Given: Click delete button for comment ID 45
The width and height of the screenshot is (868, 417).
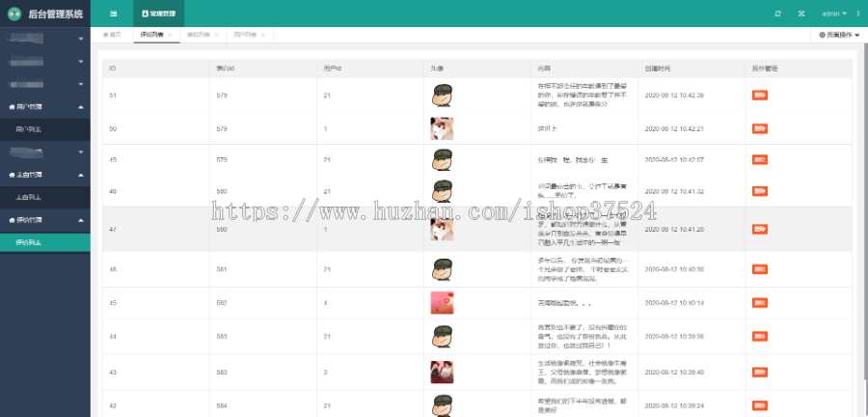Looking at the screenshot, I should (760, 303).
